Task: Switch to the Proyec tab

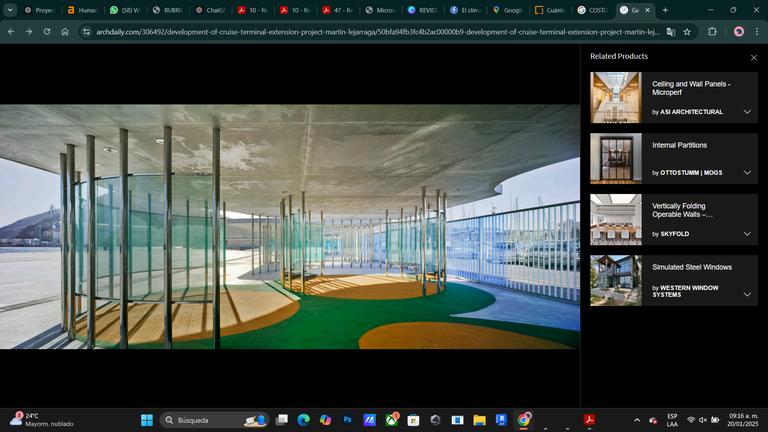Action: tap(40, 10)
